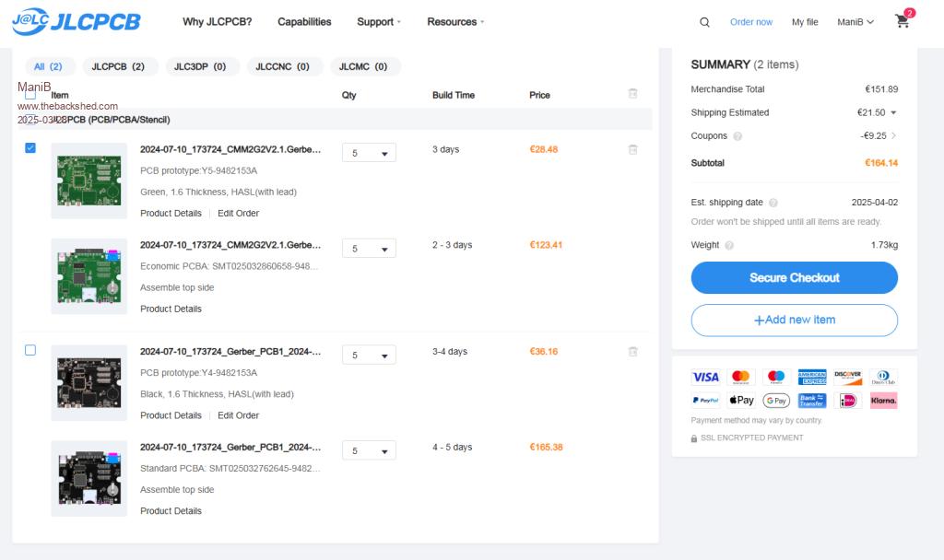The width and height of the screenshot is (944, 560).
Task: Open the ManiB account dropdown
Action: point(855,22)
